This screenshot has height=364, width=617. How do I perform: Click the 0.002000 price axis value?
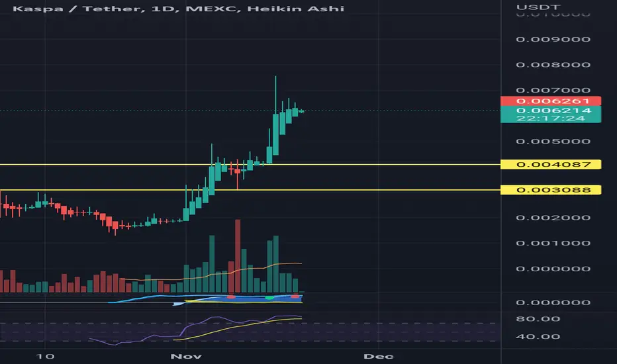point(553,218)
